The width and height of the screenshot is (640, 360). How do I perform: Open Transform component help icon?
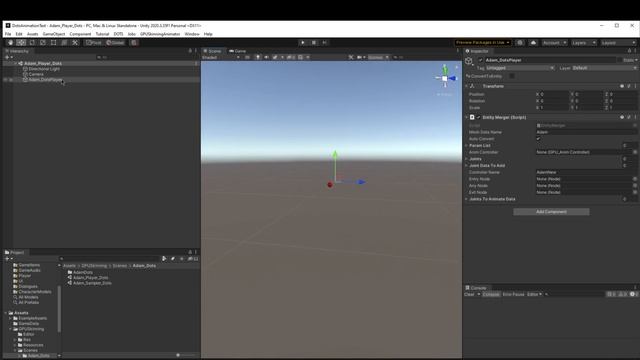[622, 86]
